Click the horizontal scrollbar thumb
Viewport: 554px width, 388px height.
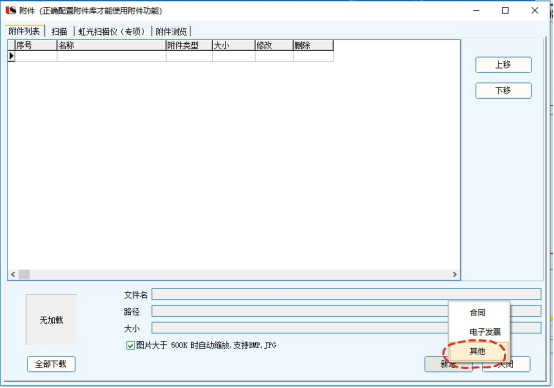pyautogui.click(x=24, y=274)
